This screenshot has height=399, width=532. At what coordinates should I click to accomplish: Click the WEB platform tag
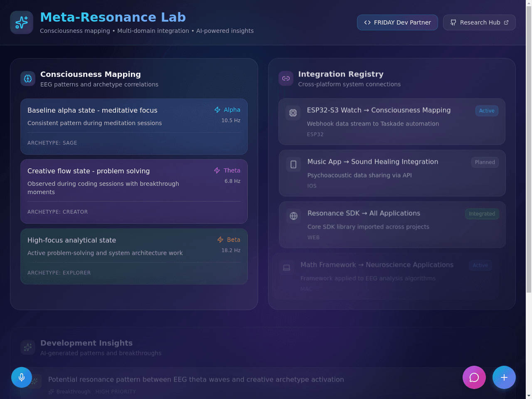(x=313, y=237)
